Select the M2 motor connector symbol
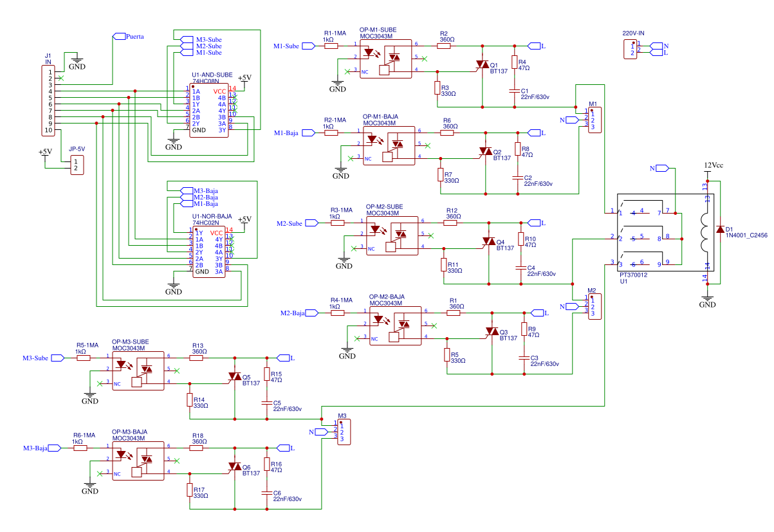Image resolution: width=774 pixels, height=532 pixels. 595,306
